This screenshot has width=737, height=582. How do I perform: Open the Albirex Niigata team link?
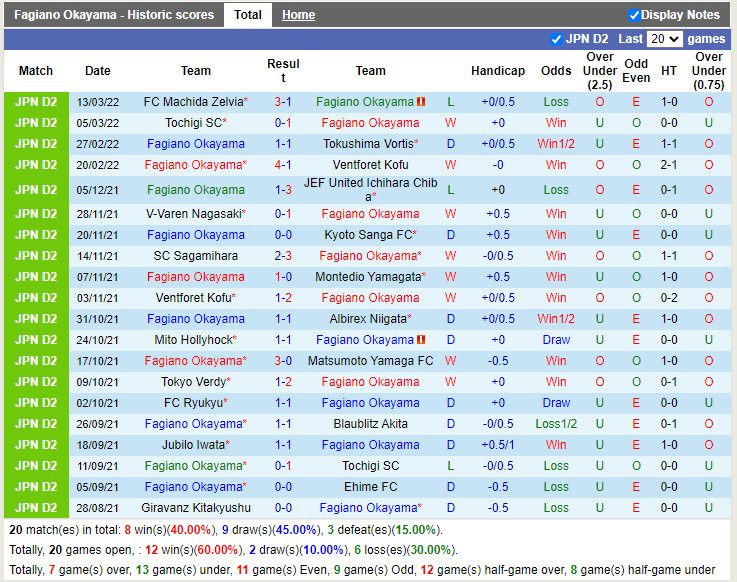[367, 319]
